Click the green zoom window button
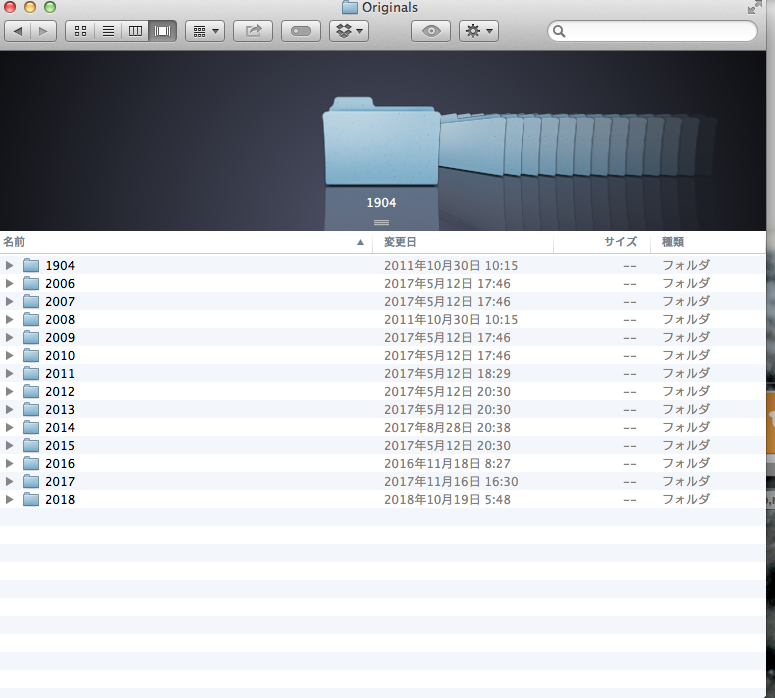The height and width of the screenshot is (698, 775). (50, 7)
